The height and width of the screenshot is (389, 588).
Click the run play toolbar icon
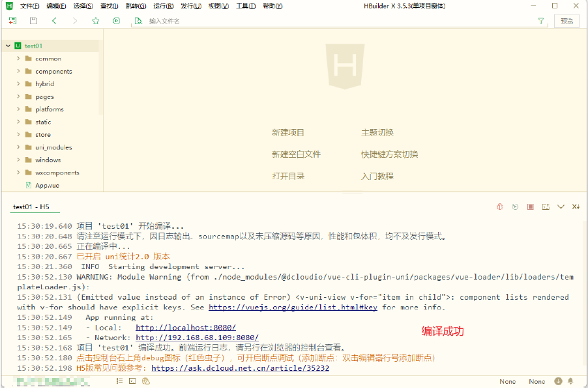coord(116,21)
